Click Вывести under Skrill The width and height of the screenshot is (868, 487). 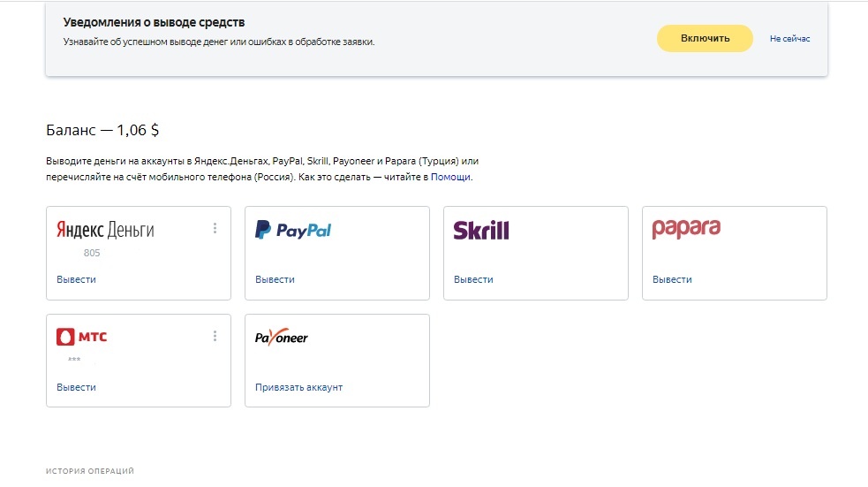(474, 279)
